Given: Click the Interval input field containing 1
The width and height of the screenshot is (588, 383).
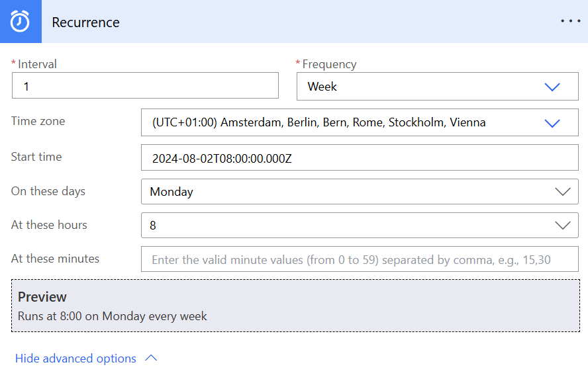Looking at the screenshot, I should (x=145, y=86).
